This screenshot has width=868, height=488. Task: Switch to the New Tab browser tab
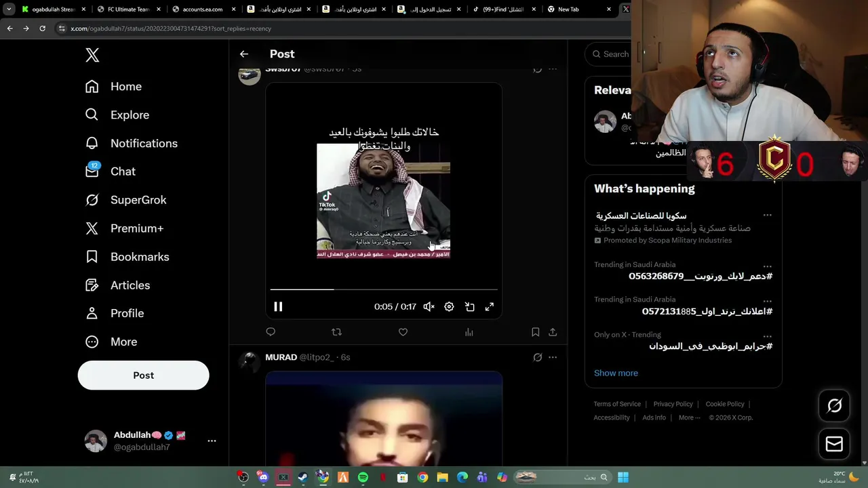(x=578, y=9)
